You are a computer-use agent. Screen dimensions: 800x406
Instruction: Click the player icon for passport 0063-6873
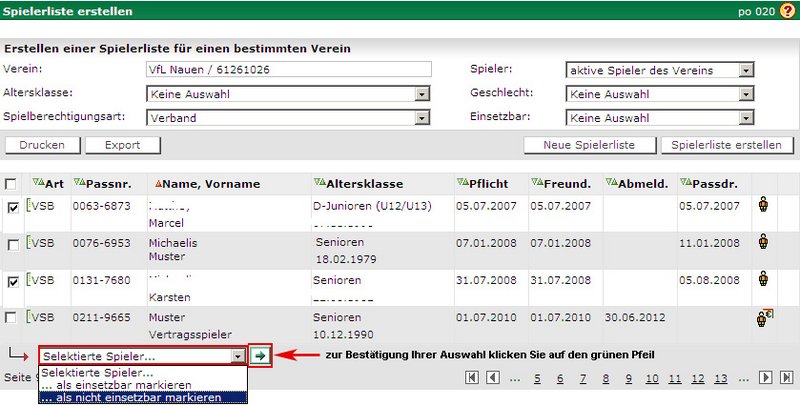click(x=763, y=207)
